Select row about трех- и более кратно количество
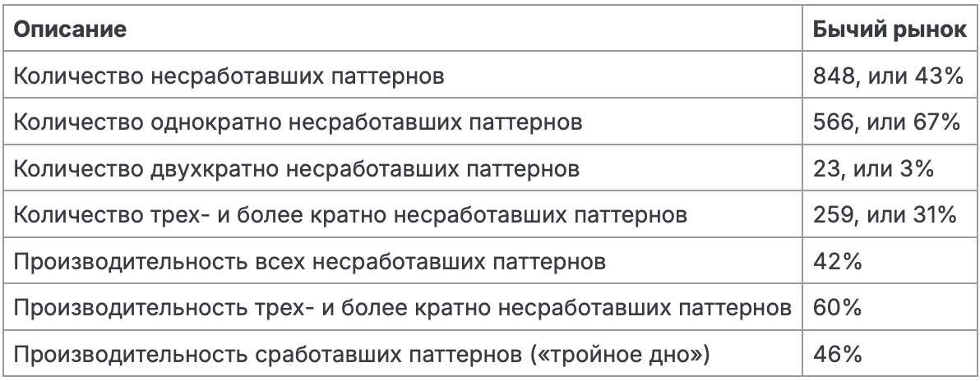The width and height of the screenshot is (980, 381). coord(490,214)
